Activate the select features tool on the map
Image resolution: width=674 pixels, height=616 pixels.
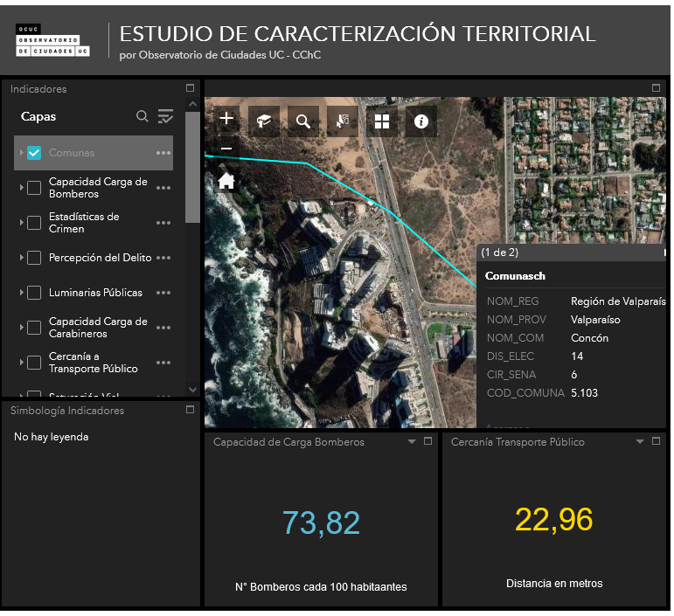pyautogui.click(x=342, y=121)
